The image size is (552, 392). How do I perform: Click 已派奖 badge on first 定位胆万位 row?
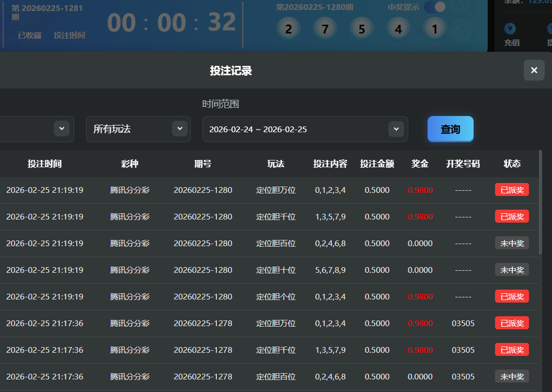[512, 190]
